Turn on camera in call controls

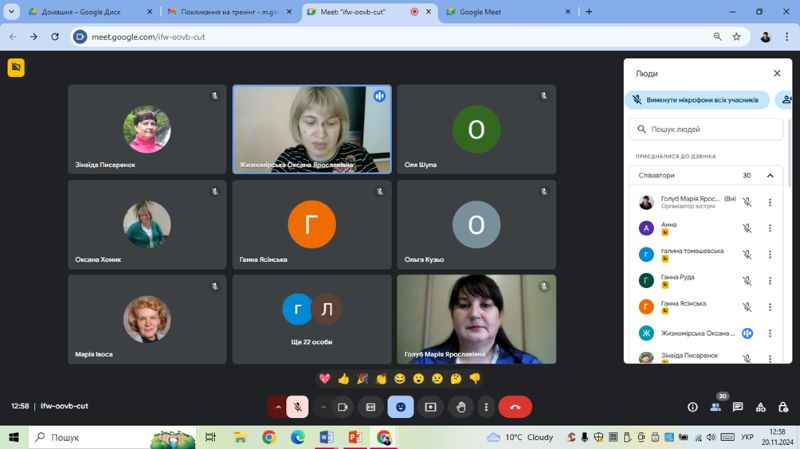coord(342,407)
